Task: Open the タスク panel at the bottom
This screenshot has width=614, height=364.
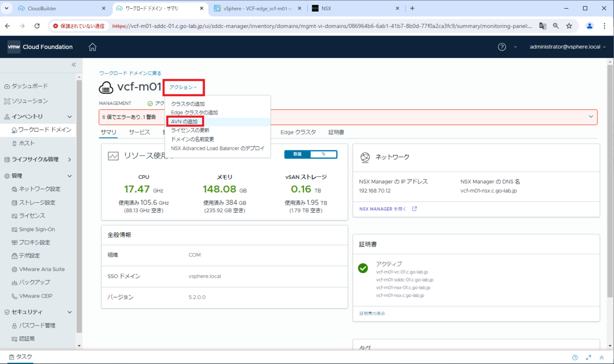Action: (20, 357)
